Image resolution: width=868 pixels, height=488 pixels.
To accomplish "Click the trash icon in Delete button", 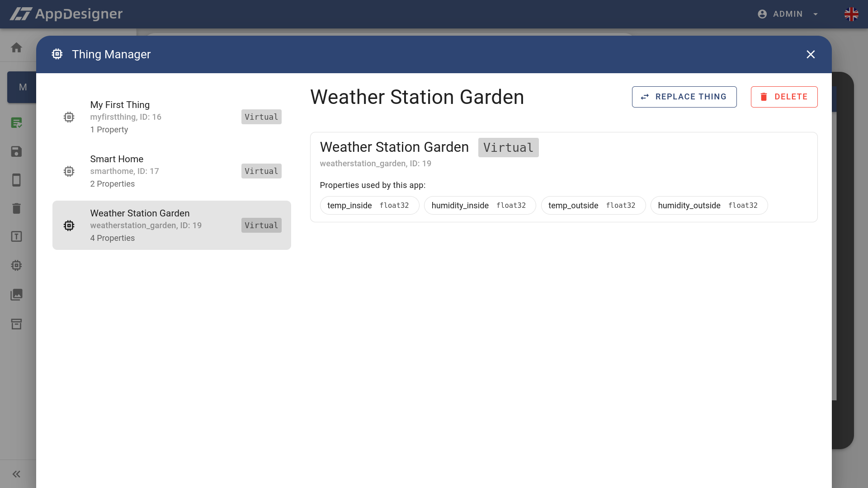I will [x=764, y=97].
